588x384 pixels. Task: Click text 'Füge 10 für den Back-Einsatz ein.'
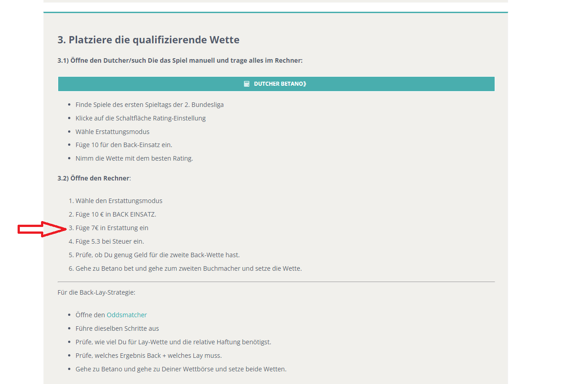tap(124, 145)
